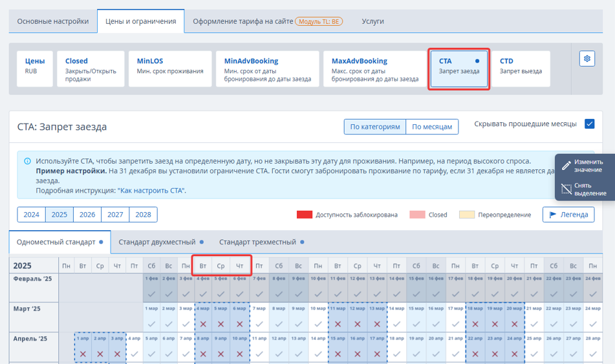The width and height of the screenshot is (615, 364).
Task: Click the pencil icon for Изменить значение
Action: click(566, 166)
